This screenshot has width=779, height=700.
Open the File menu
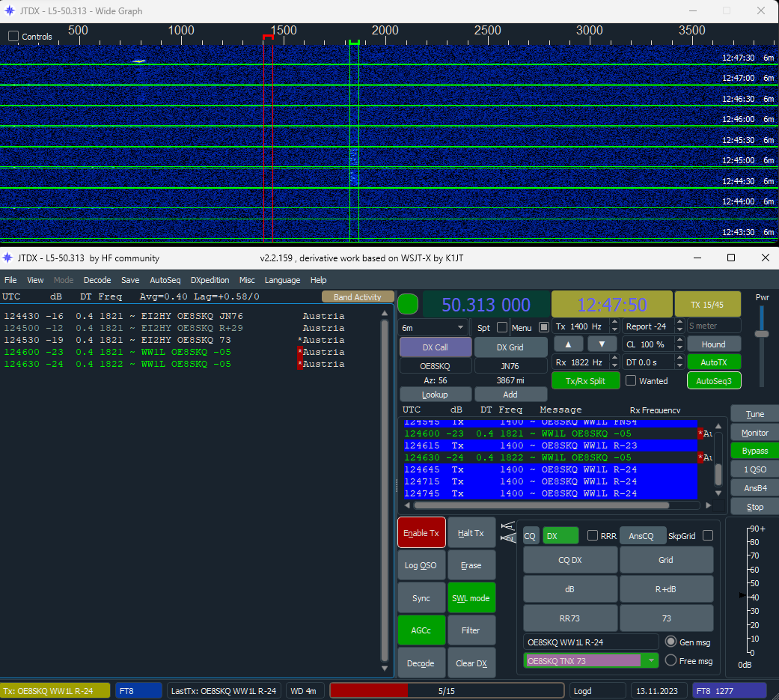(x=10, y=280)
